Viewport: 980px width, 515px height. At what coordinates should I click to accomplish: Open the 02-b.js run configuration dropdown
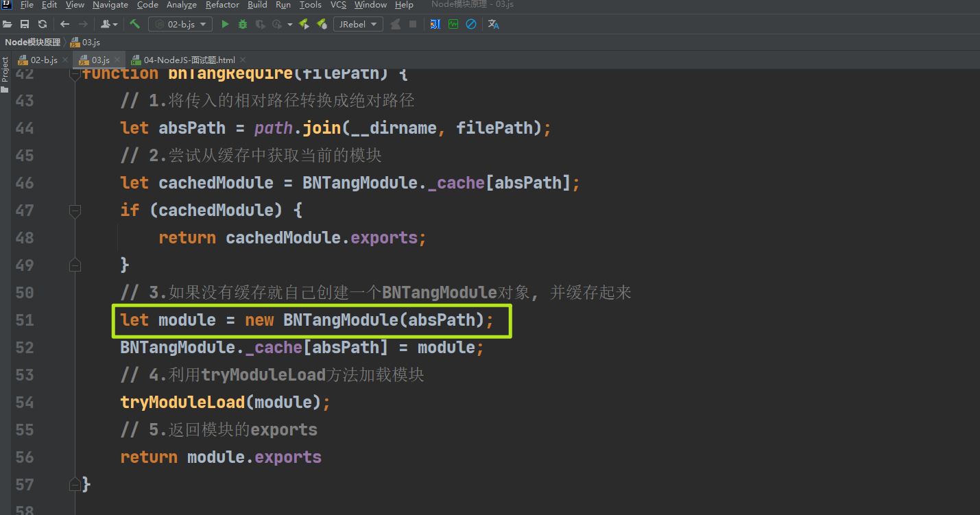[180, 24]
